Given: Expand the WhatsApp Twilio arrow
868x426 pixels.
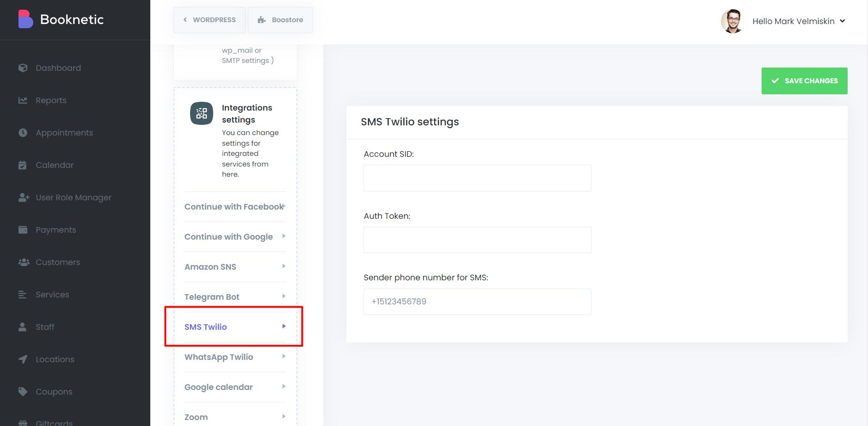Looking at the screenshot, I should coord(284,356).
